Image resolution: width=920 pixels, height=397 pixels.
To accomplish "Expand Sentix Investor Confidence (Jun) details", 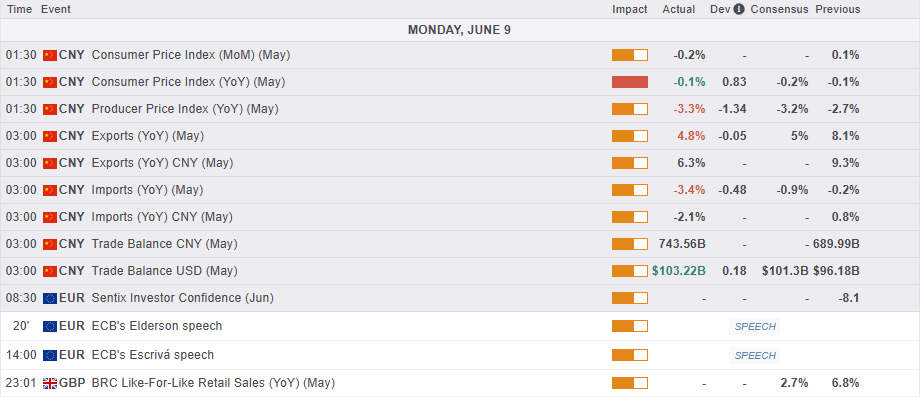I will (x=460, y=298).
